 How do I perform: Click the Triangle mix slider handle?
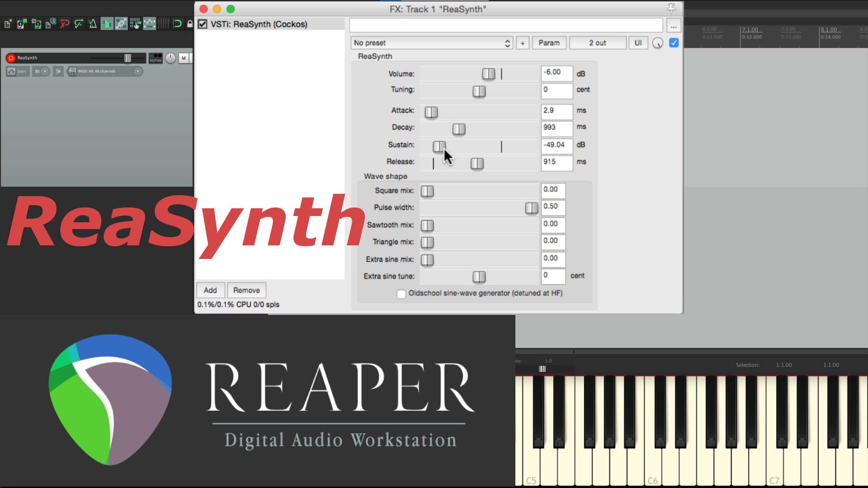(427, 243)
